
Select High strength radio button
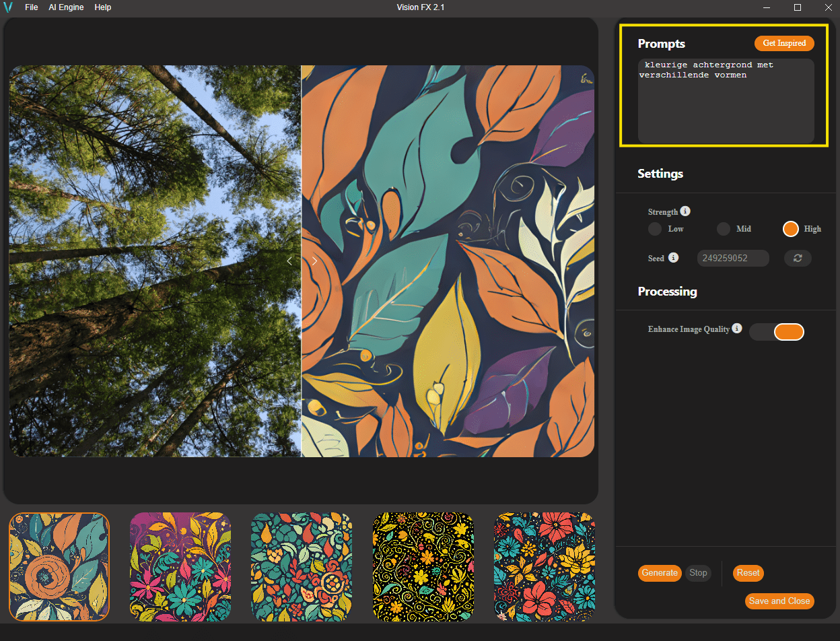point(790,229)
